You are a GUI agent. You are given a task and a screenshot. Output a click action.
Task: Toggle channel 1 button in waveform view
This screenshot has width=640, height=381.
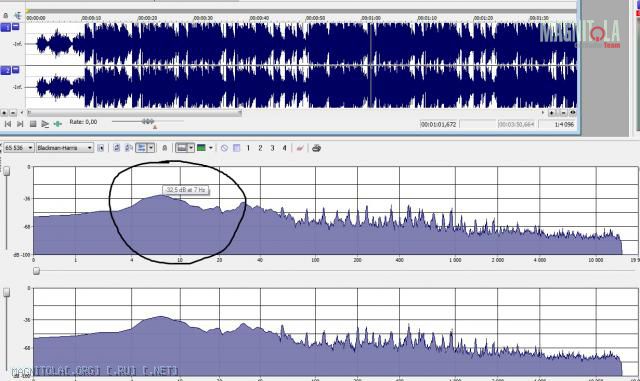tap(6, 27)
